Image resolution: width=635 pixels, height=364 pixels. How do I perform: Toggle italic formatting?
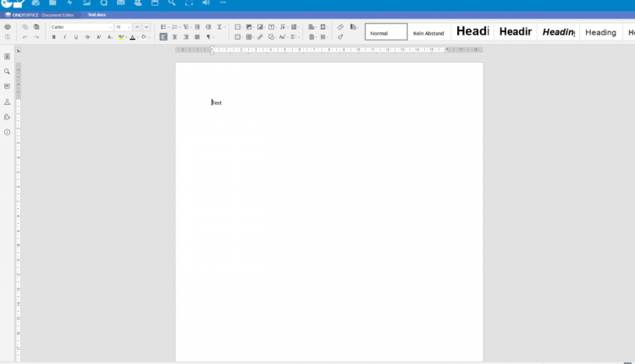(65, 37)
